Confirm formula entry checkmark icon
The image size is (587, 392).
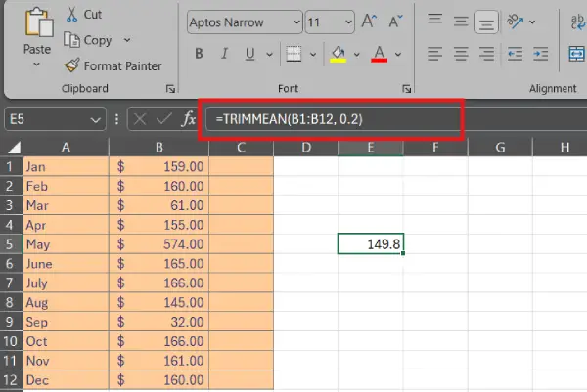tap(163, 119)
